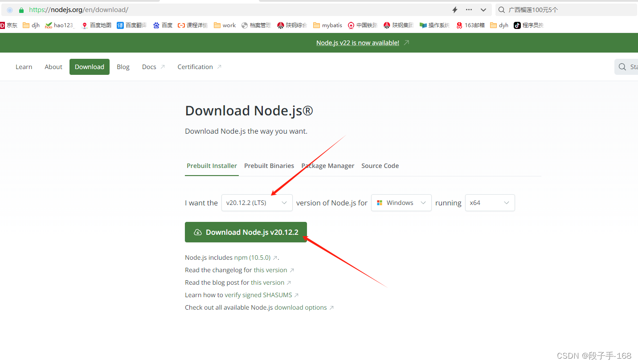This screenshot has height=364, width=638.
Task: Open the Docs external nav link
Action: (x=153, y=67)
